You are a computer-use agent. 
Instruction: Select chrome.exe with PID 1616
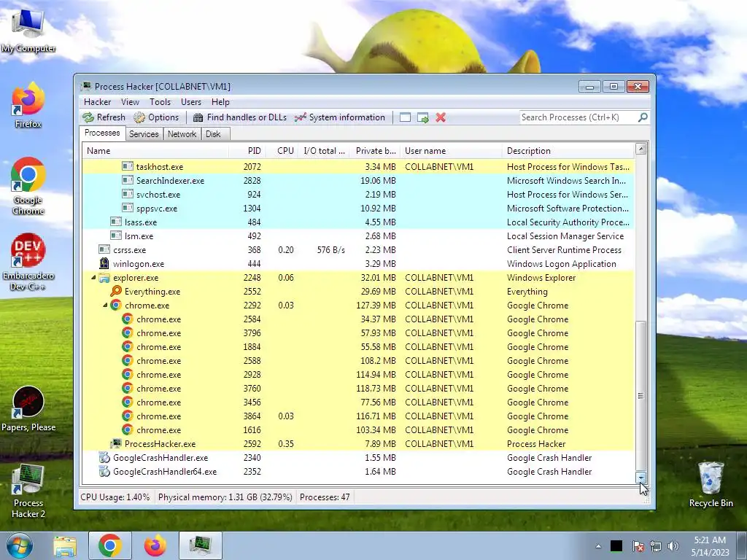pyautogui.click(x=358, y=430)
